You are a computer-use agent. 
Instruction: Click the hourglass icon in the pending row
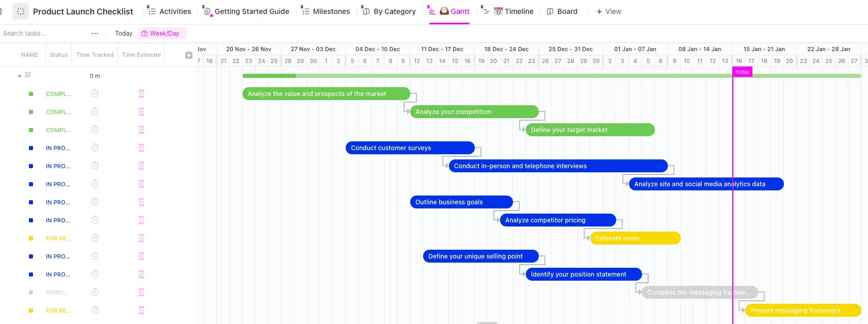coord(141,293)
